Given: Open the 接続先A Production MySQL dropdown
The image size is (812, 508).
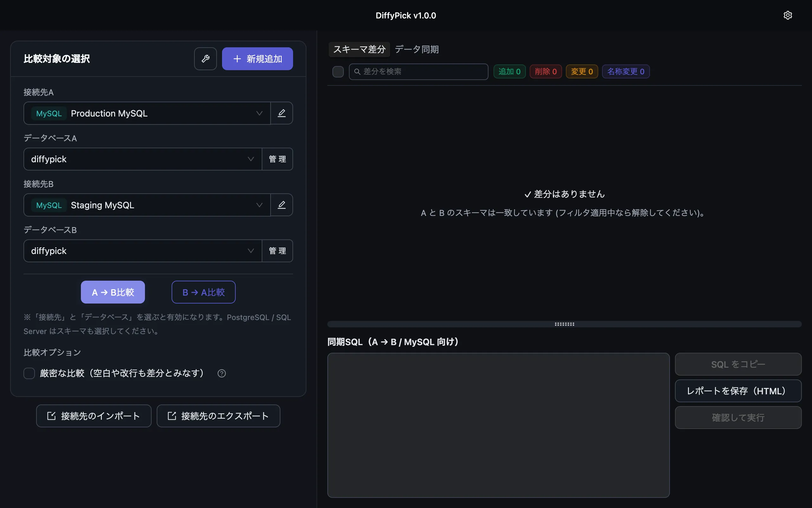Looking at the screenshot, I should tap(147, 113).
